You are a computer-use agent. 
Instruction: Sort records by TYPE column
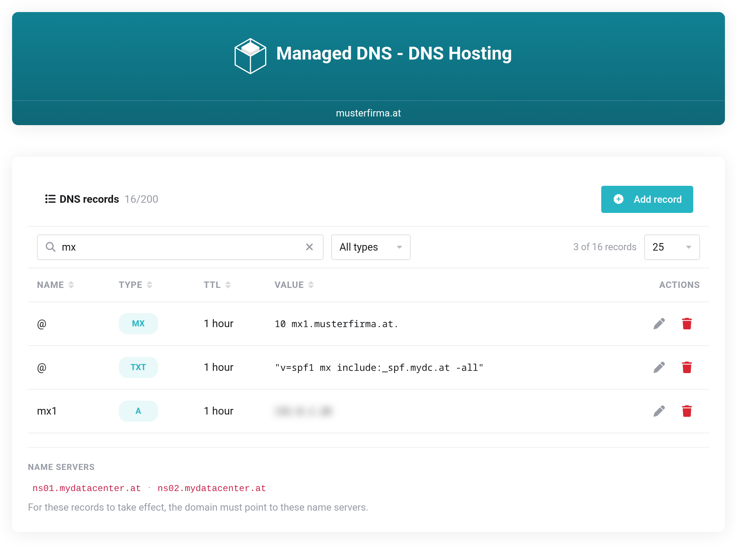pyautogui.click(x=135, y=285)
